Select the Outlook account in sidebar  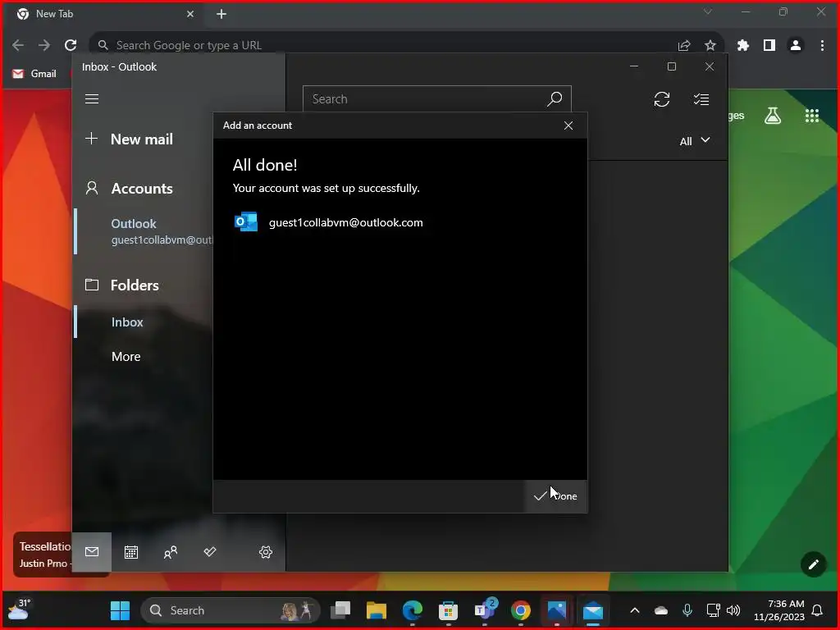[x=144, y=231]
